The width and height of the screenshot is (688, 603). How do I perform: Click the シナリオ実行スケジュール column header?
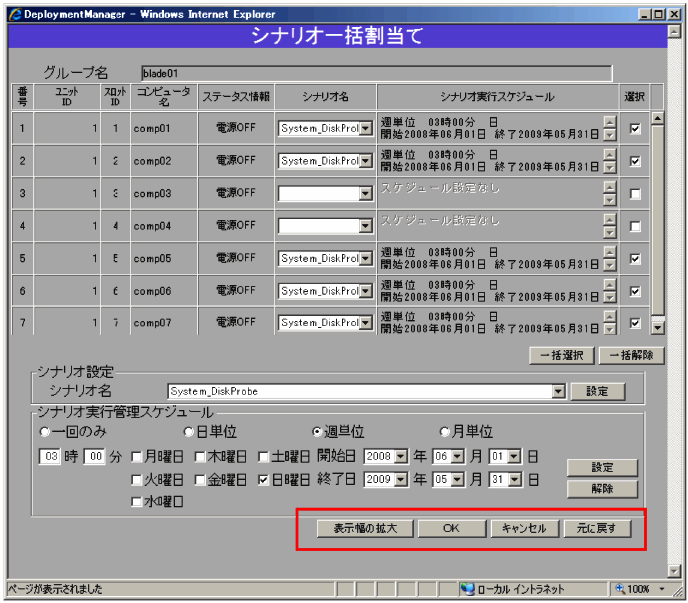[x=498, y=97]
